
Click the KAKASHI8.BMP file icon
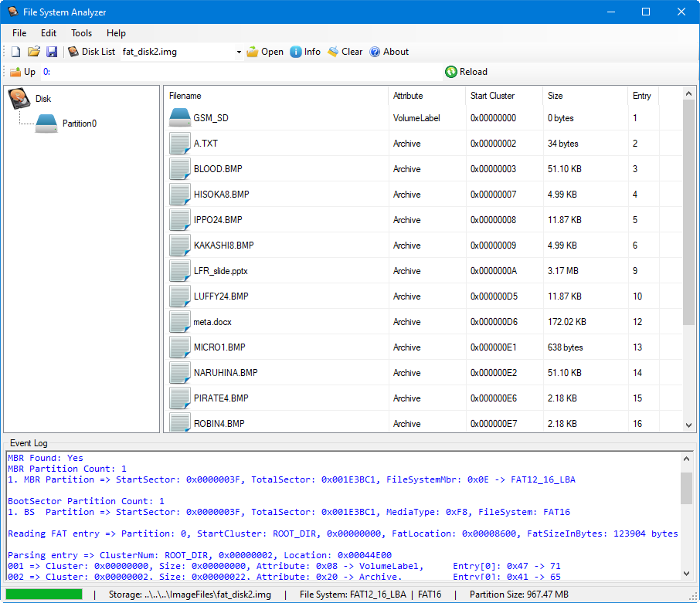pos(180,245)
